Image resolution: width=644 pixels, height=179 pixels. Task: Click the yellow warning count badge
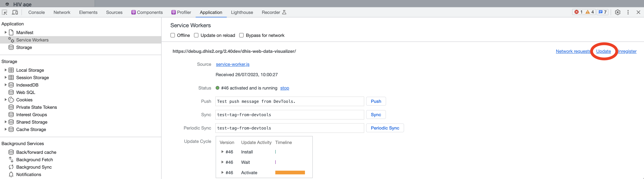(x=590, y=12)
